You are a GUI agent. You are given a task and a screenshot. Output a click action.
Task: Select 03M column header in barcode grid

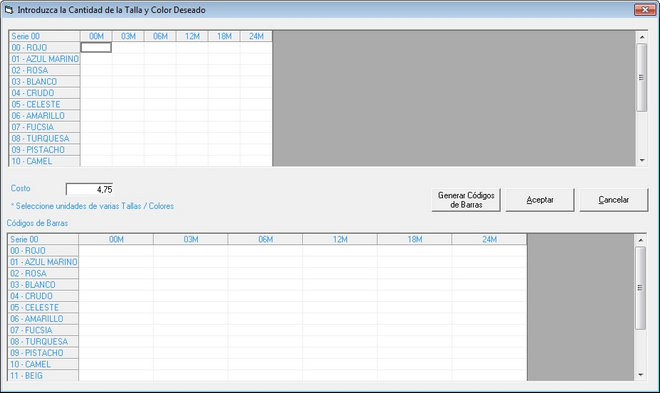point(191,239)
